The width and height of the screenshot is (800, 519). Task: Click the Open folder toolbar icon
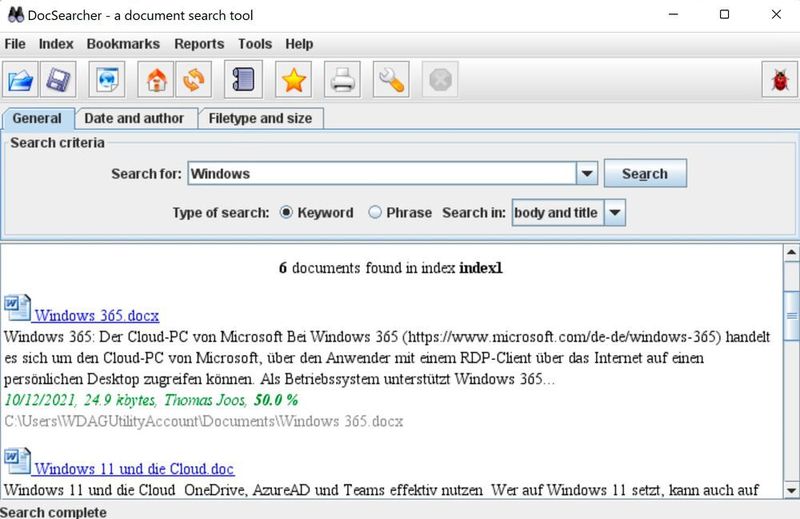tap(20, 80)
